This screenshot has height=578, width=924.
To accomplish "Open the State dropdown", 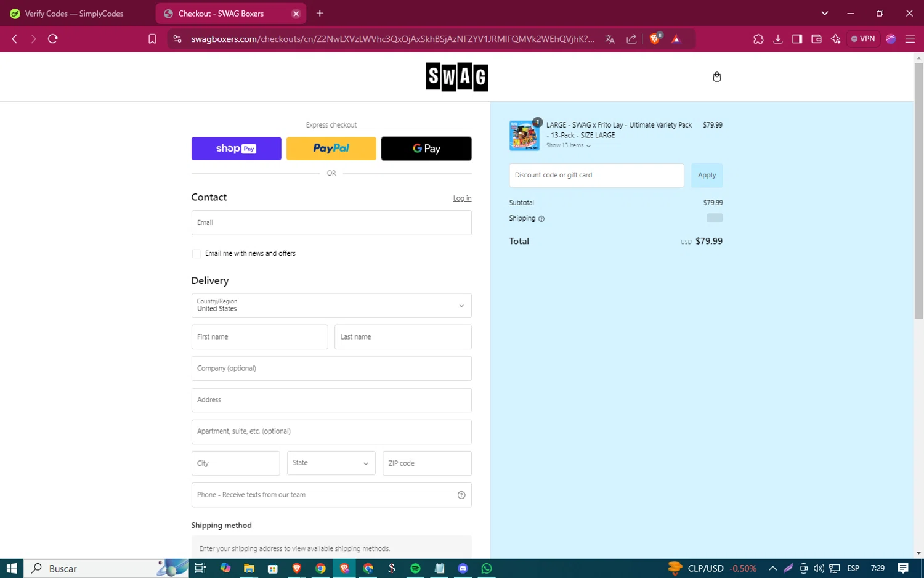I will [331, 463].
